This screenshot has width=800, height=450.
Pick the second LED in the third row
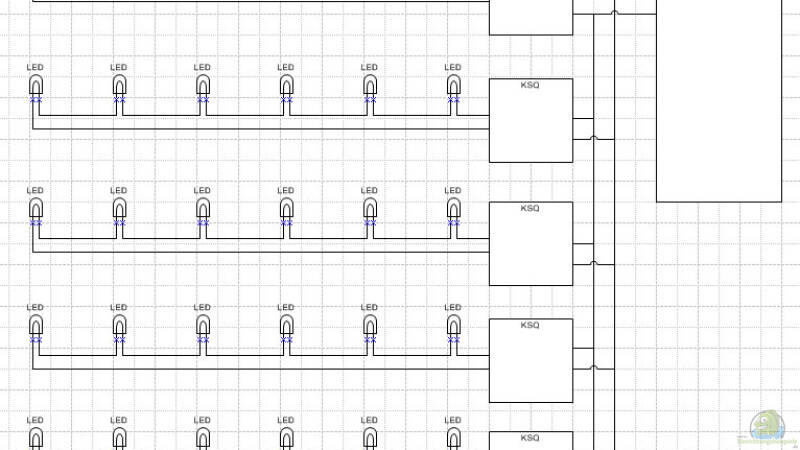119,325
